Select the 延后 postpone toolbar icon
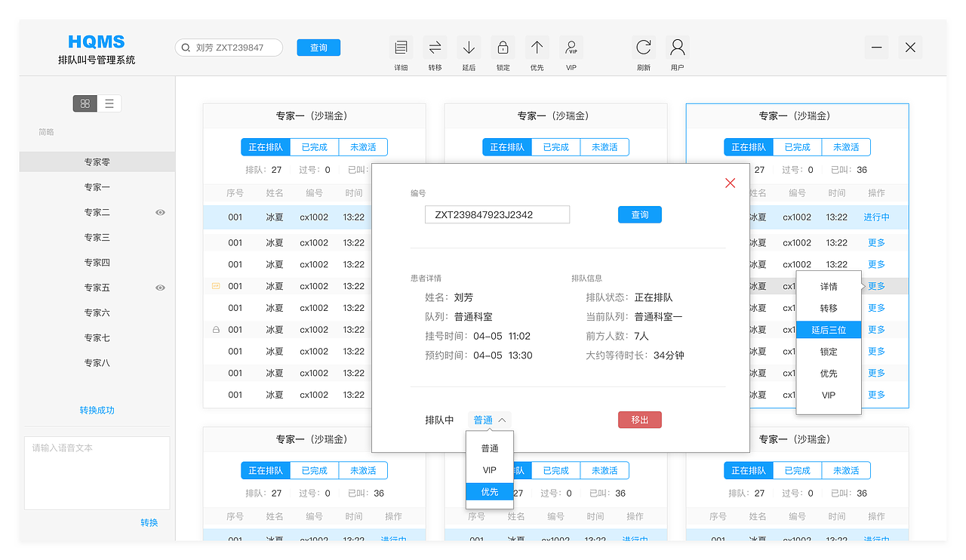966x560 pixels. point(469,47)
